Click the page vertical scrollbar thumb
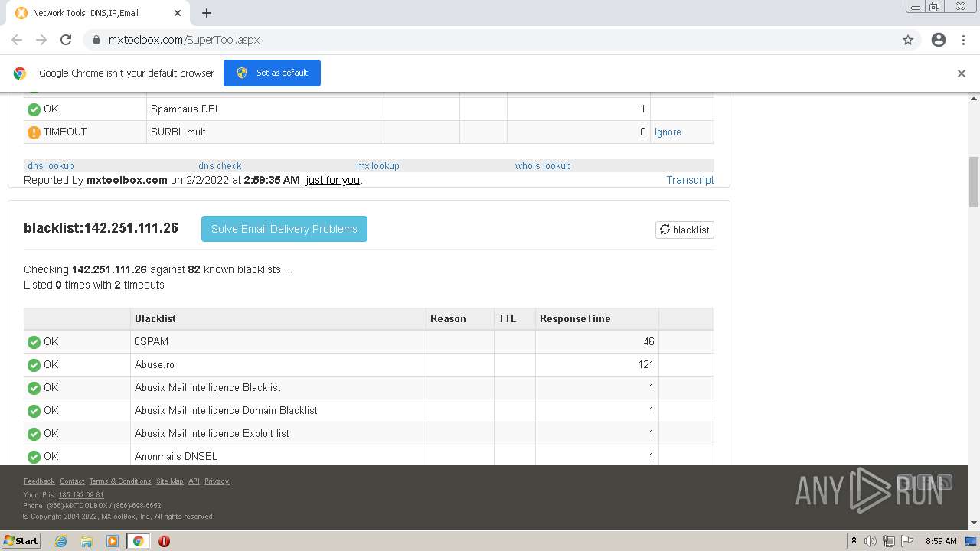The image size is (980, 551). coord(974,182)
